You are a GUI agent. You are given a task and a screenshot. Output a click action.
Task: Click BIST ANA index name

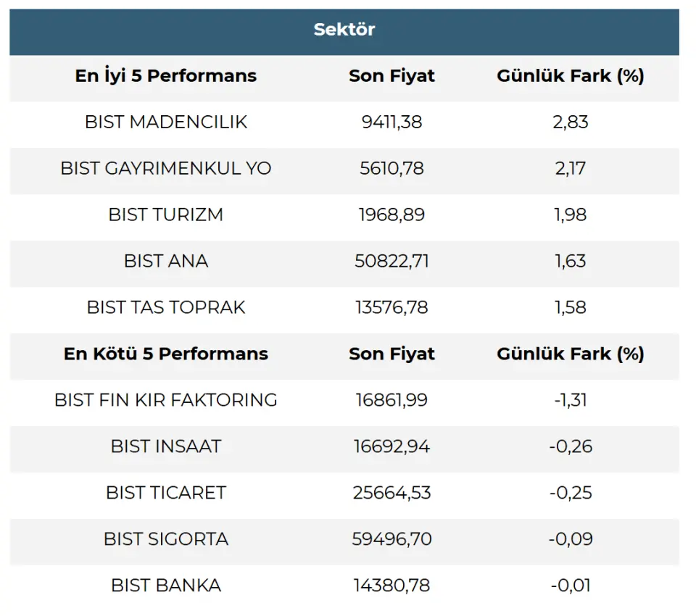coord(166,261)
